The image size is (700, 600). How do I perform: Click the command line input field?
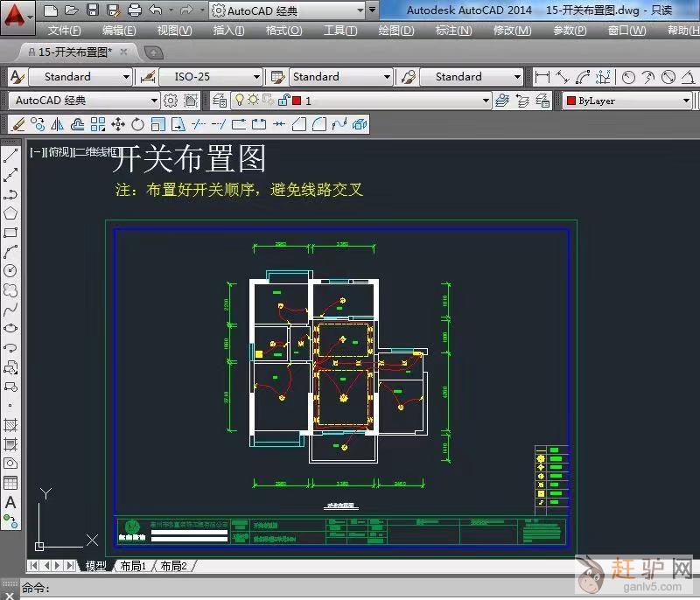350,589
